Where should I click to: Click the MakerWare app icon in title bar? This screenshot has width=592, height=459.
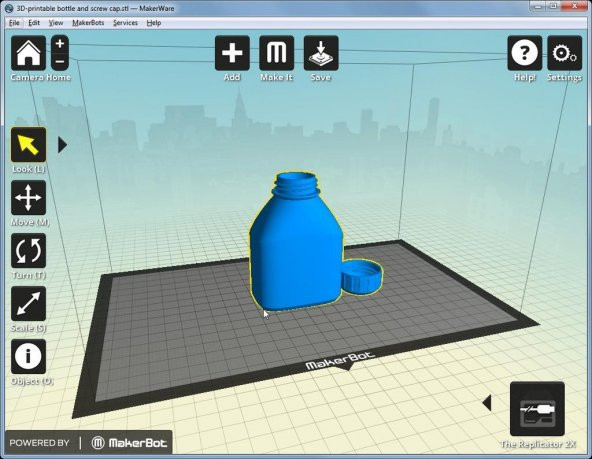pyautogui.click(x=9, y=8)
